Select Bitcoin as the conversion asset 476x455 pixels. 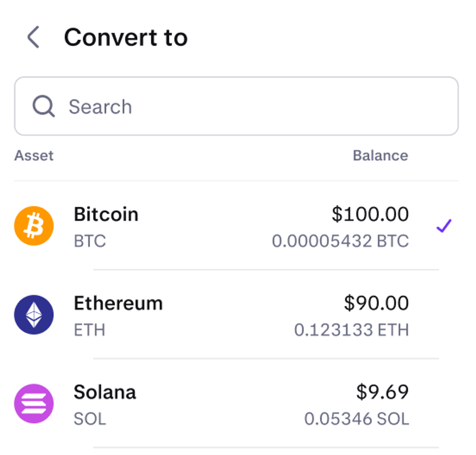tap(106, 214)
